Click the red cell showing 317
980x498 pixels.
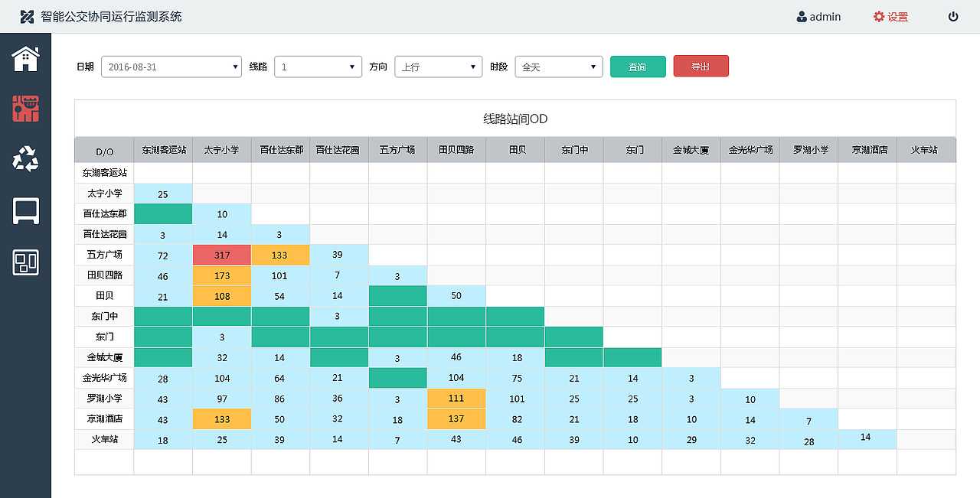(222, 255)
